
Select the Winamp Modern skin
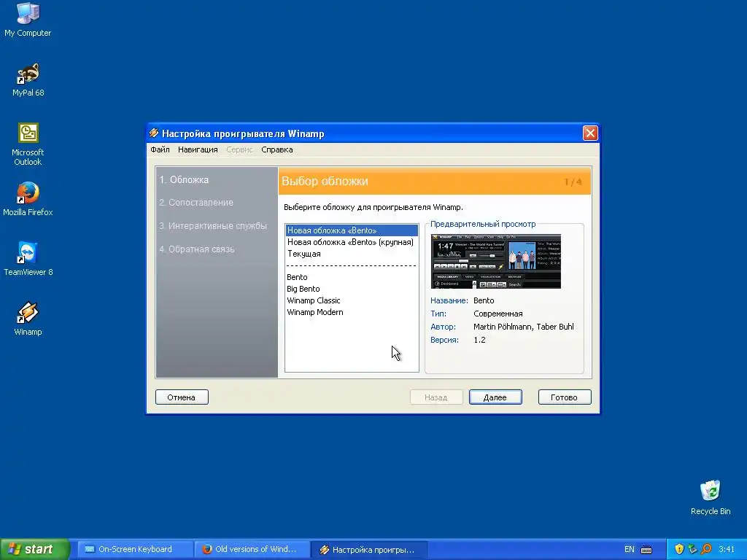click(352, 312)
